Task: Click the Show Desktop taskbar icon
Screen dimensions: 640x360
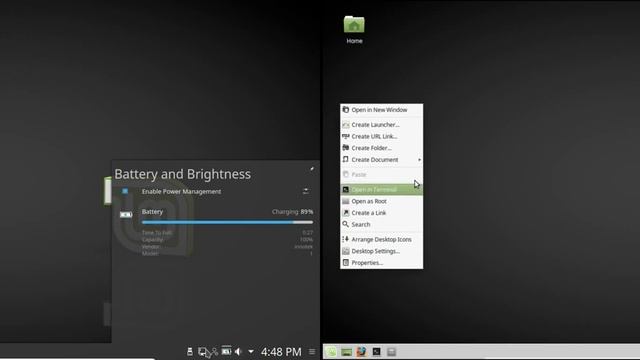Action: point(347,352)
